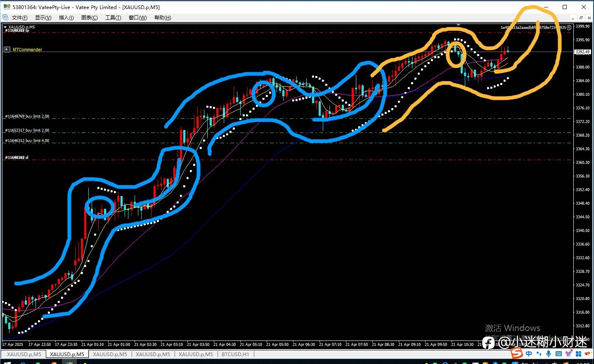This screenshot has width=594, height=364.
Task: Click the red stop loss sl label
Action: coord(17,158)
